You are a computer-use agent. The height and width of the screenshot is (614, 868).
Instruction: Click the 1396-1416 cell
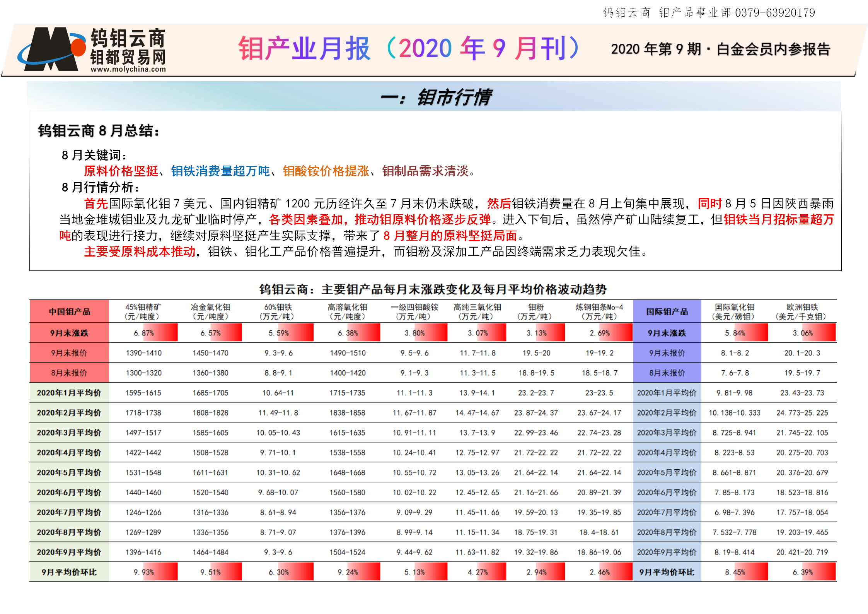click(143, 552)
